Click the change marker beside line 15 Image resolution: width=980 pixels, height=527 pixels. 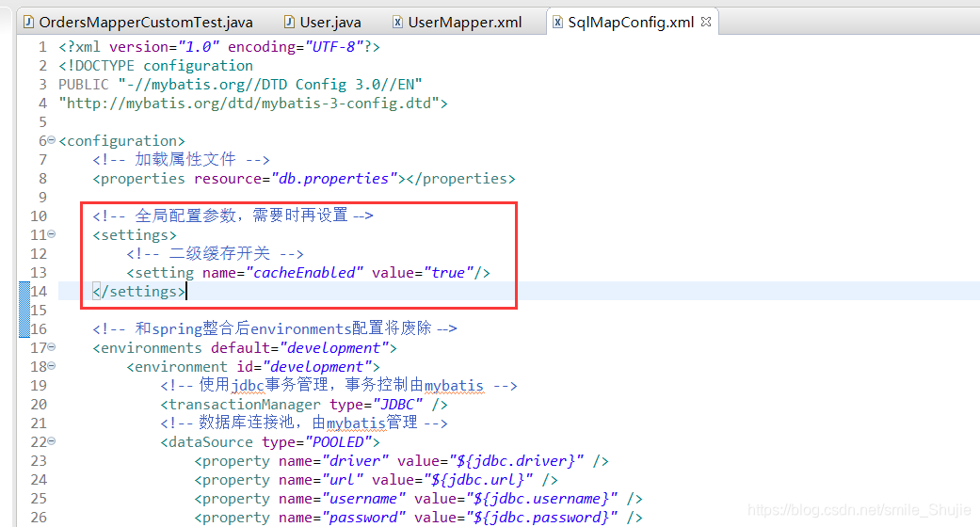click(24, 310)
